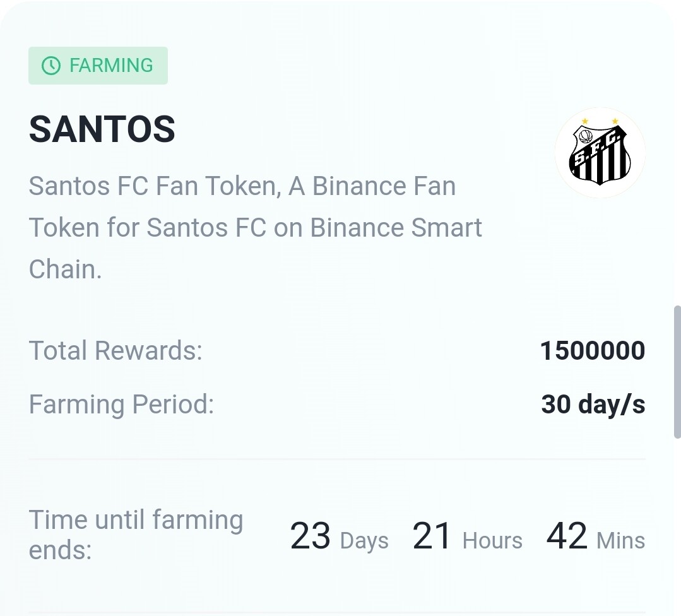Tap the Time until farming ends label
Screen dimensions: 681x616
click(136, 535)
